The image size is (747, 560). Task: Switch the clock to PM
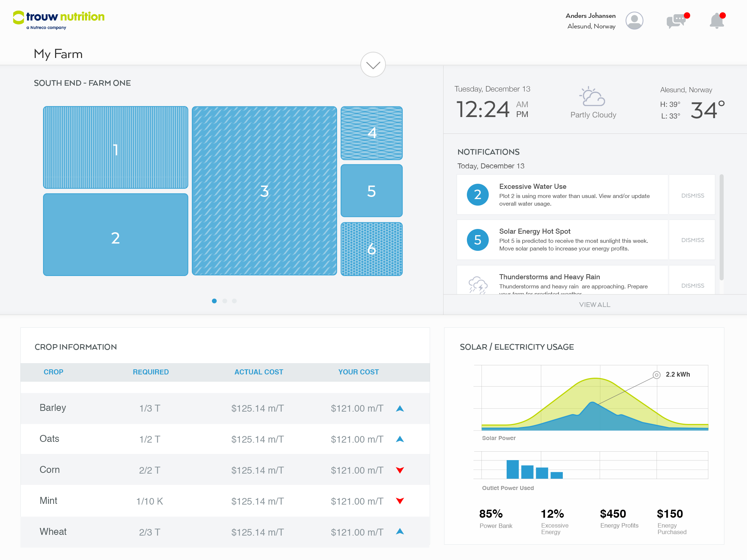(522, 114)
